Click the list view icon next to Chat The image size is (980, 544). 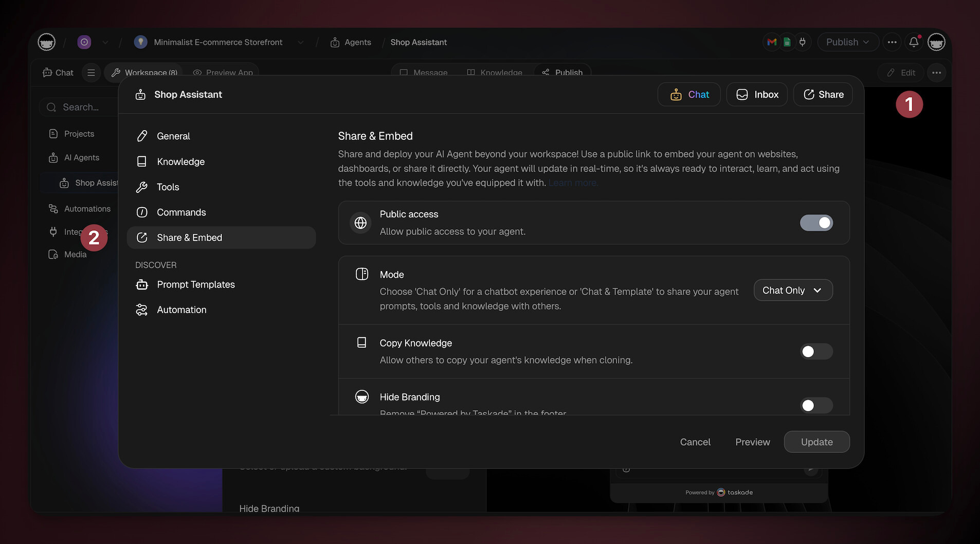(x=91, y=72)
